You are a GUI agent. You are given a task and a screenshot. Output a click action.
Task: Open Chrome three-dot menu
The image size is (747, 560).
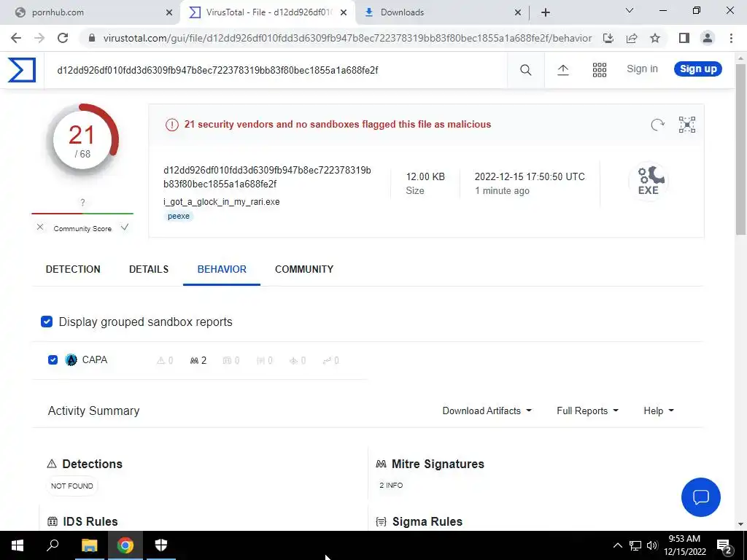[731, 38]
